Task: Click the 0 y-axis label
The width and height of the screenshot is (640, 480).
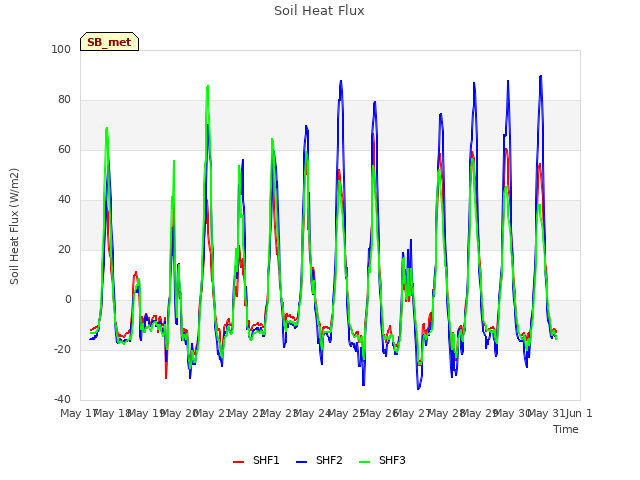Action: (x=68, y=300)
